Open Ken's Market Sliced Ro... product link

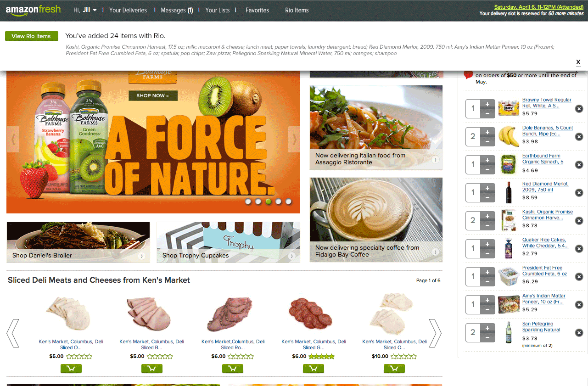tap(233, 345)
